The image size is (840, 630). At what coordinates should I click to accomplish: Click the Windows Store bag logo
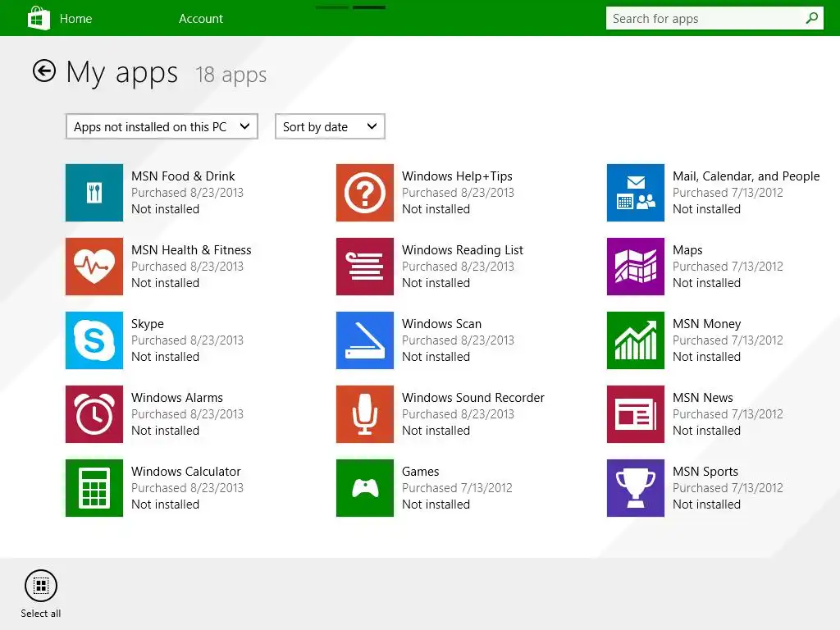(39, 18)
